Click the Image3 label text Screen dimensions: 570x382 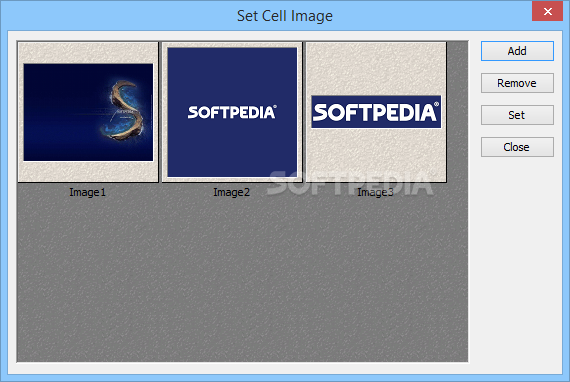[x=376, y=192]
